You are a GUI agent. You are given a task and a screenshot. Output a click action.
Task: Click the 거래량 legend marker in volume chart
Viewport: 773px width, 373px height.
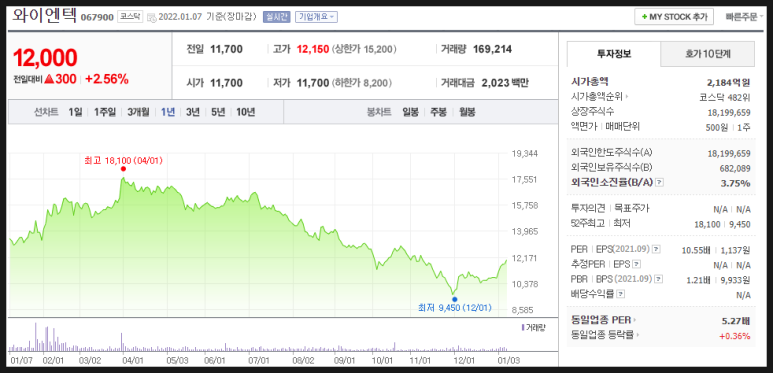523,327
